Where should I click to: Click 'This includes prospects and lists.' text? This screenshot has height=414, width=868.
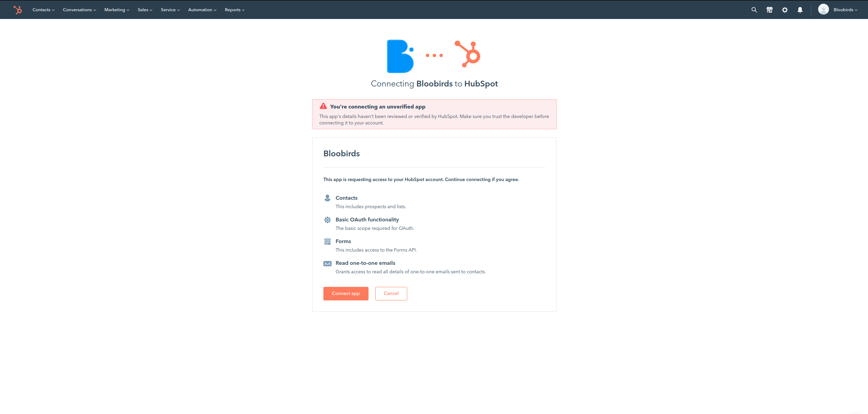pyautogui.click(x=371, y=206)
